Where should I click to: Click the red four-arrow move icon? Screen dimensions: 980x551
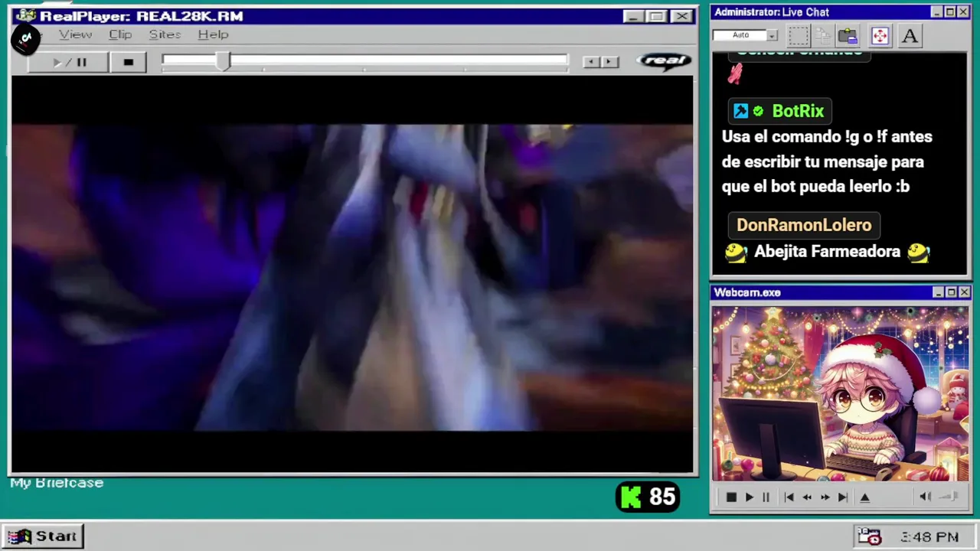880,35
